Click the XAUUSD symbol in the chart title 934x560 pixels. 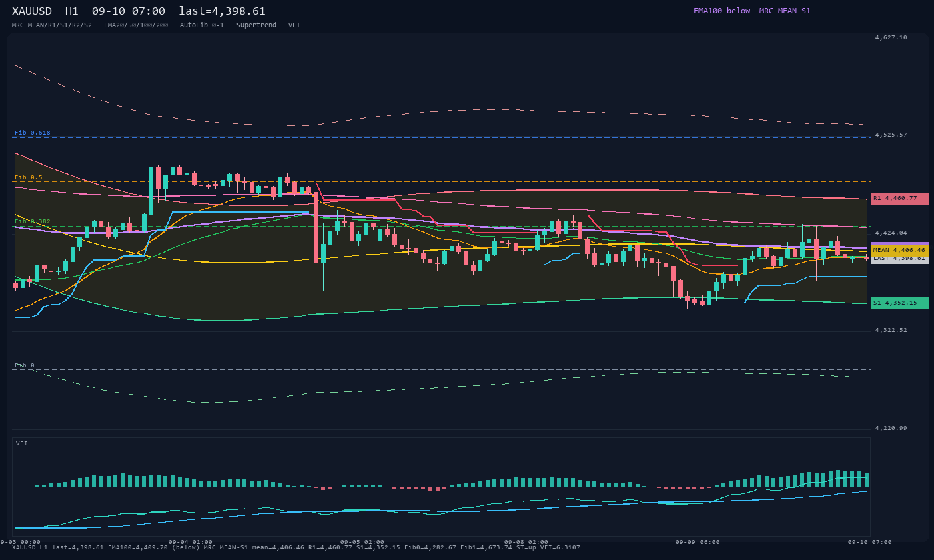[x=35, y=11]
